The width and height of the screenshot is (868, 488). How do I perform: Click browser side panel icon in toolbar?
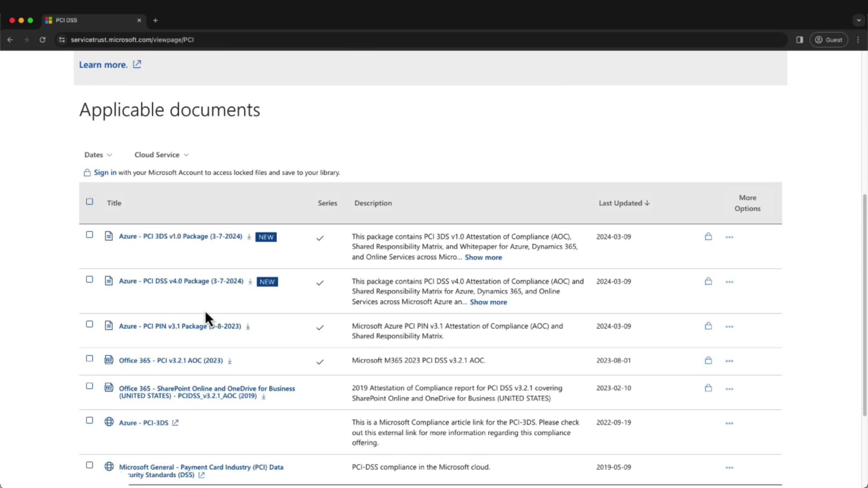click(799, 40)
